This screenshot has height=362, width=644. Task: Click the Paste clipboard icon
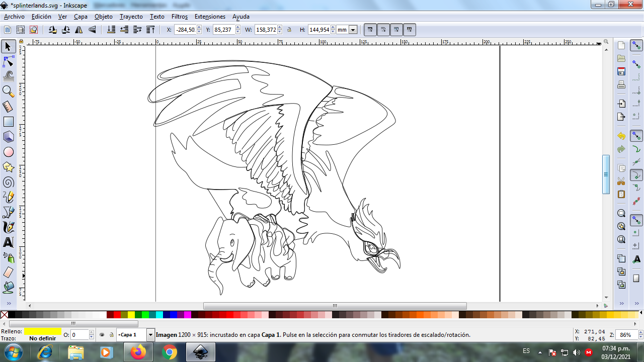[621, 194]
